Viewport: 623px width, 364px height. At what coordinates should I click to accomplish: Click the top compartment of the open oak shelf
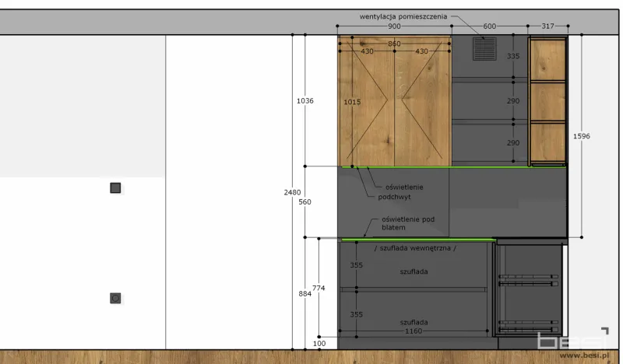click(x=547, y=60)
